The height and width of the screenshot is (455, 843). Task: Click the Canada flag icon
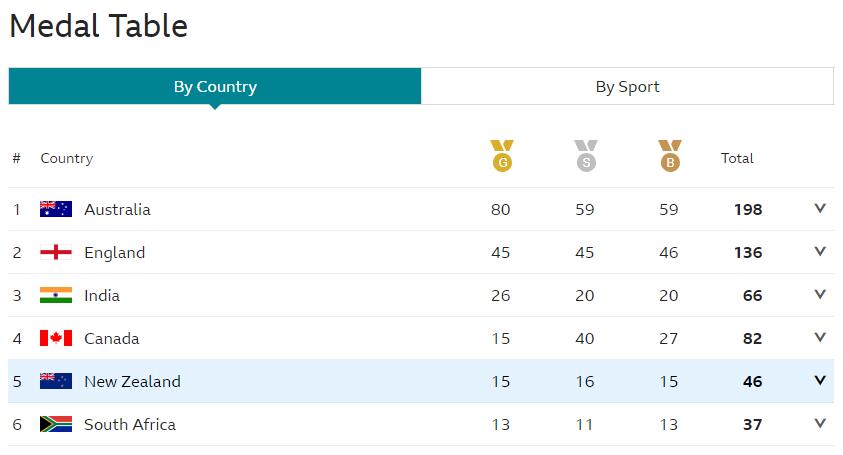56,338
